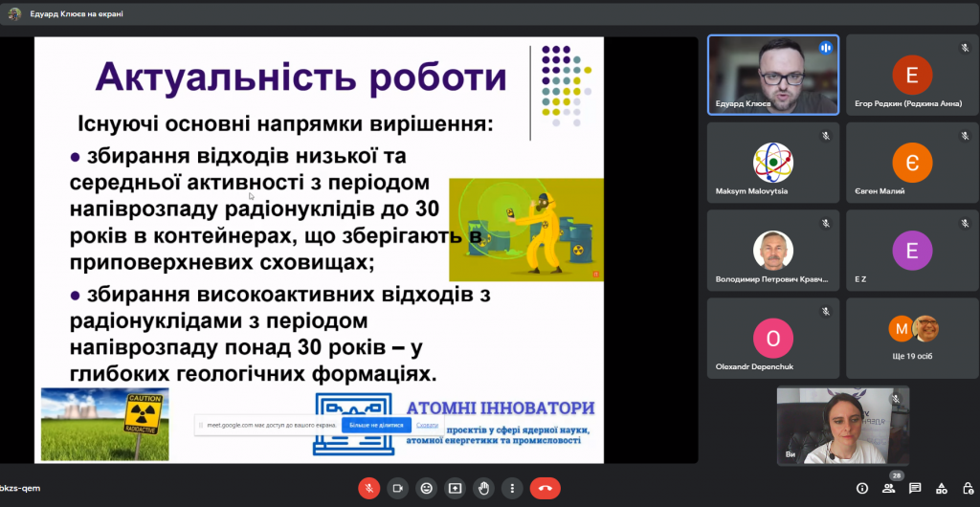Image resolution: width=980 pixels, height=507 pixels.
Task: Click the 'Сховати' hide link
Action: pos(428,425)
